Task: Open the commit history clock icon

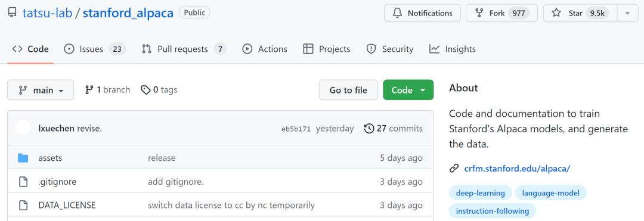Action: 369,129
